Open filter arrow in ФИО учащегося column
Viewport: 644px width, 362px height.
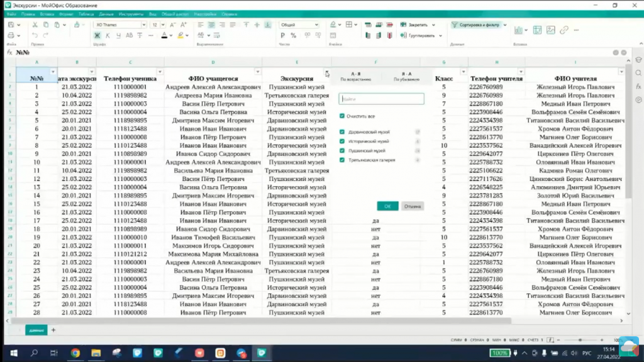(257, 72)
